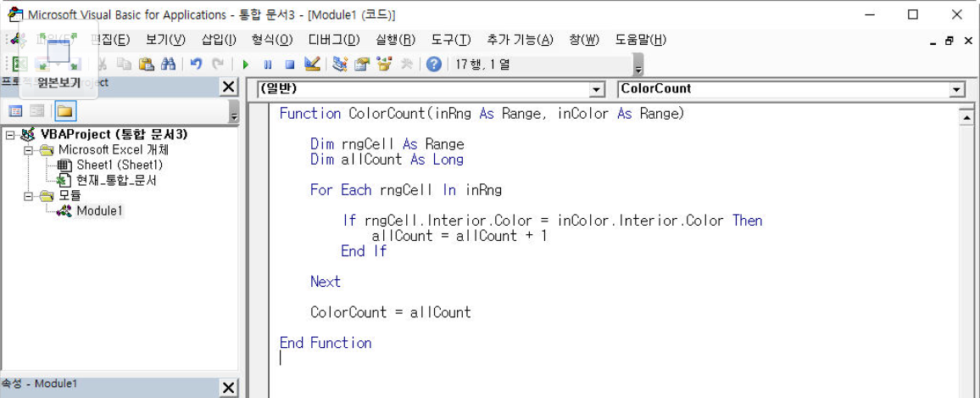Select Module1 in project tree
980x398 pixels.
point(99,211)
